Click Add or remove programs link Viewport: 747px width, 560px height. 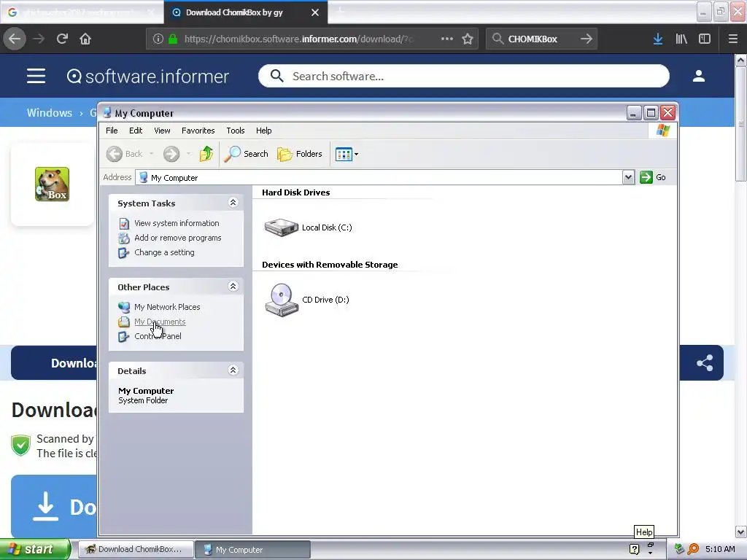tap(178, 238)
